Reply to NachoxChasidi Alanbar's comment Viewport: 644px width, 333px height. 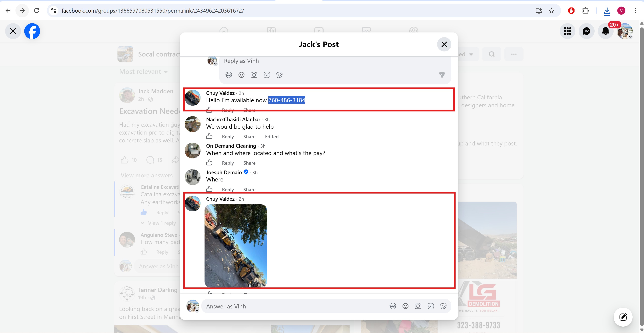coord(228,137)
